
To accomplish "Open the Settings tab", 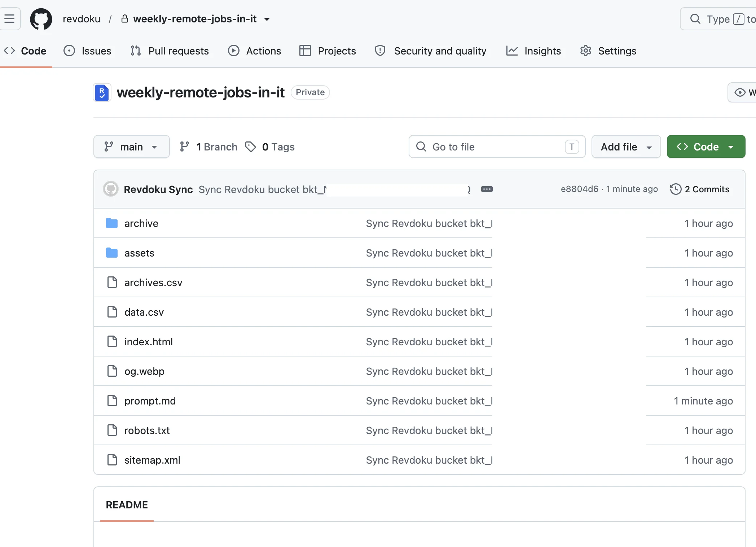I will point(608,51).
